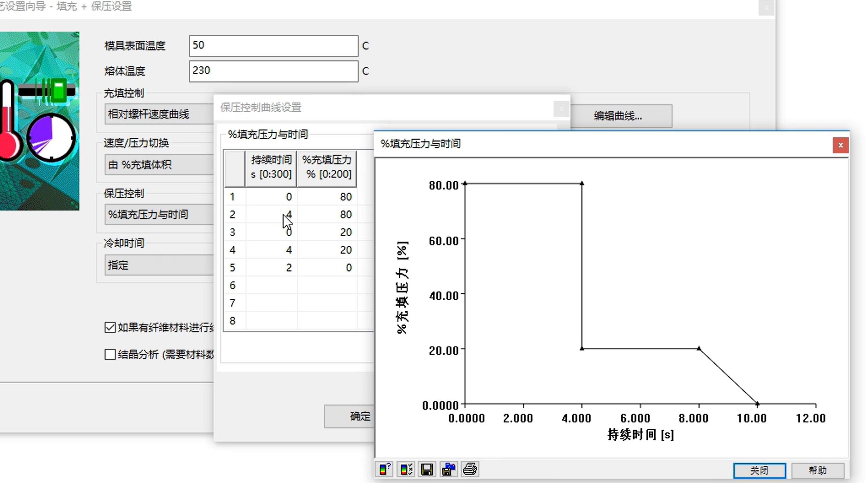Close the %填充压力与时间 graph window
The height and width of the screenshot is (483, 868).
(x=840, y=145)
